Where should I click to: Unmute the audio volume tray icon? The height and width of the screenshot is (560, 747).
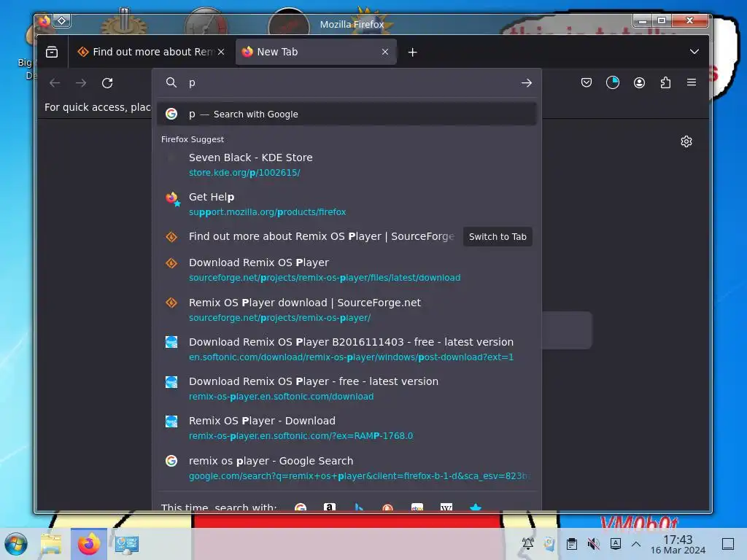point(594,544)
